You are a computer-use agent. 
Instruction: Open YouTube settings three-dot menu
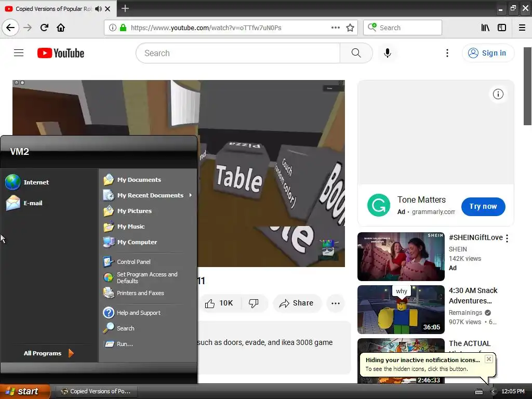click(x=447, y=53)
